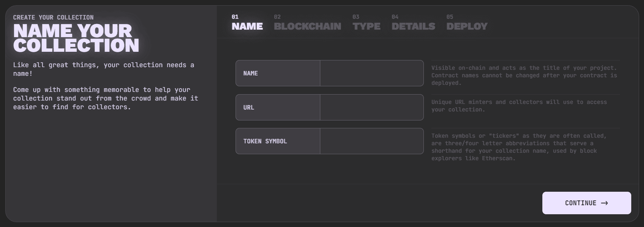Open the DETAILS step
This screenshot has width=644, height=227.
click(x=413, y=26)
